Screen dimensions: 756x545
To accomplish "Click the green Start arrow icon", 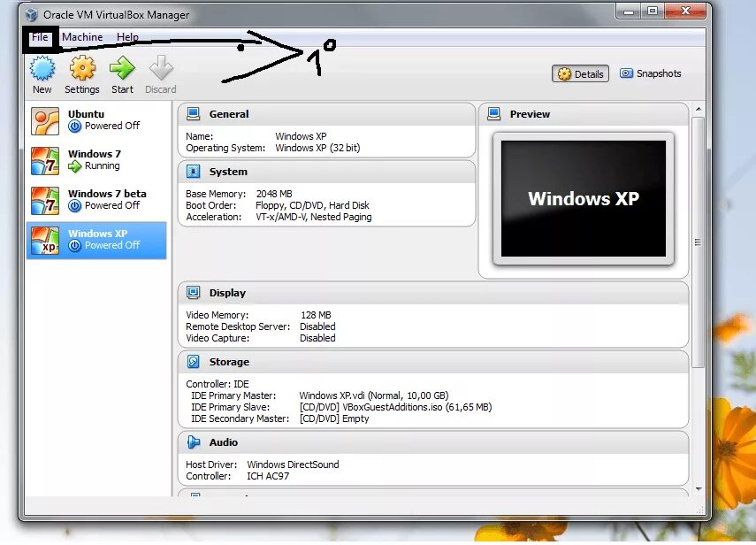I will [123, 68].
